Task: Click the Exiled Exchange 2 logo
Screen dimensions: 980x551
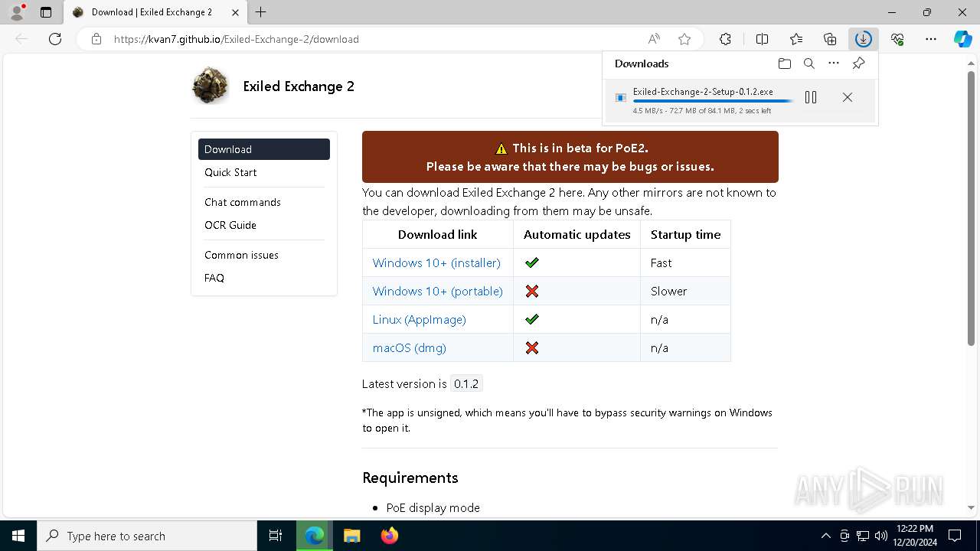Action: [x=211, y=85]
